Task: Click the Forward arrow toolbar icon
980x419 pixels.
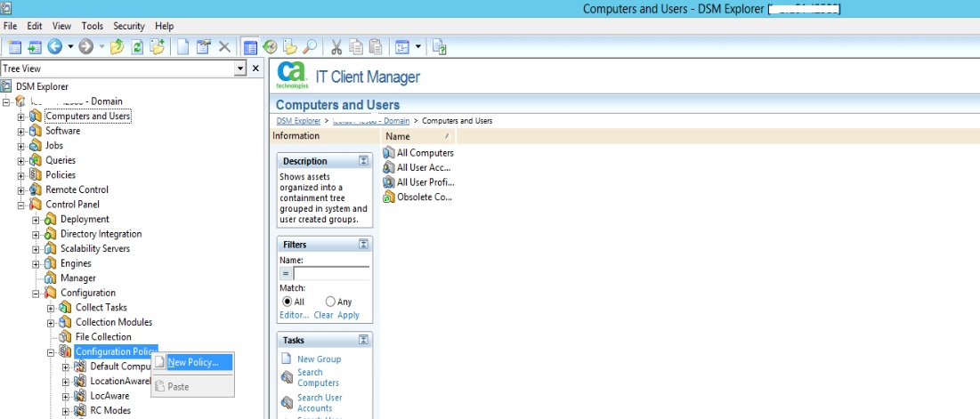Action: pos(86,47)
